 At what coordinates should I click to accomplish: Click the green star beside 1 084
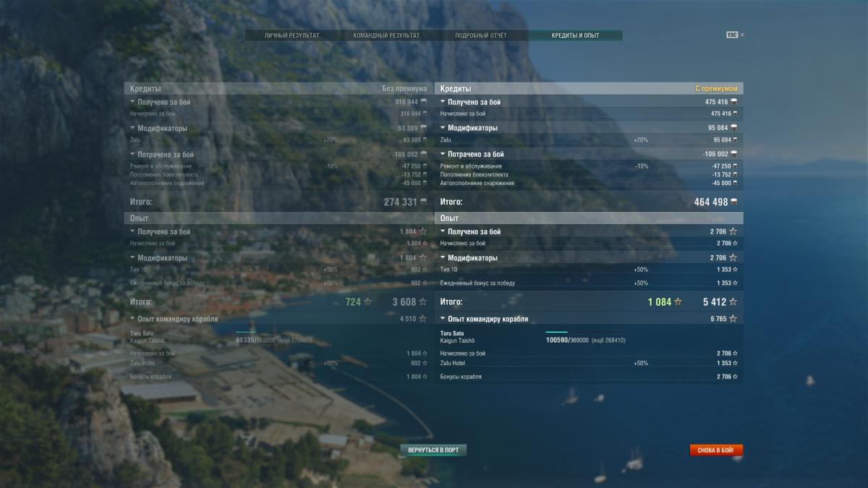[678, 302]
